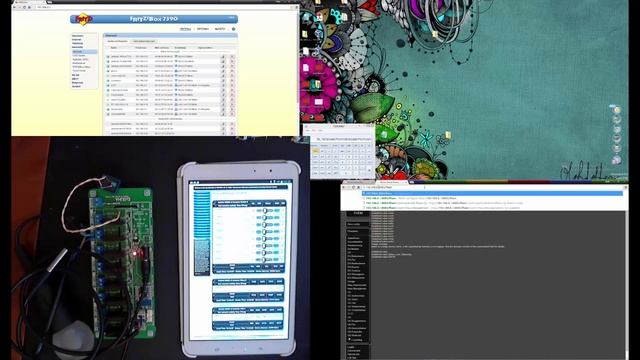Edit the first device row in Fritz!Box list
640x360 pixels.
[223, 57]
